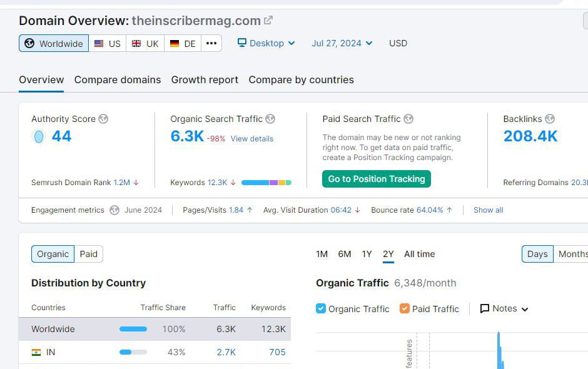Select the Organic toggle button

point(53,254)
